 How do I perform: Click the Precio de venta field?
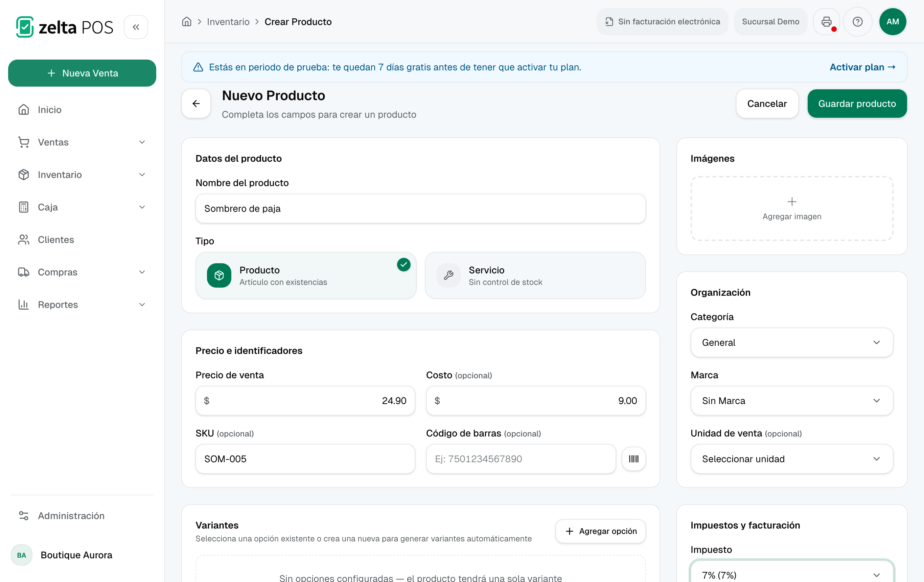point(305,400)
